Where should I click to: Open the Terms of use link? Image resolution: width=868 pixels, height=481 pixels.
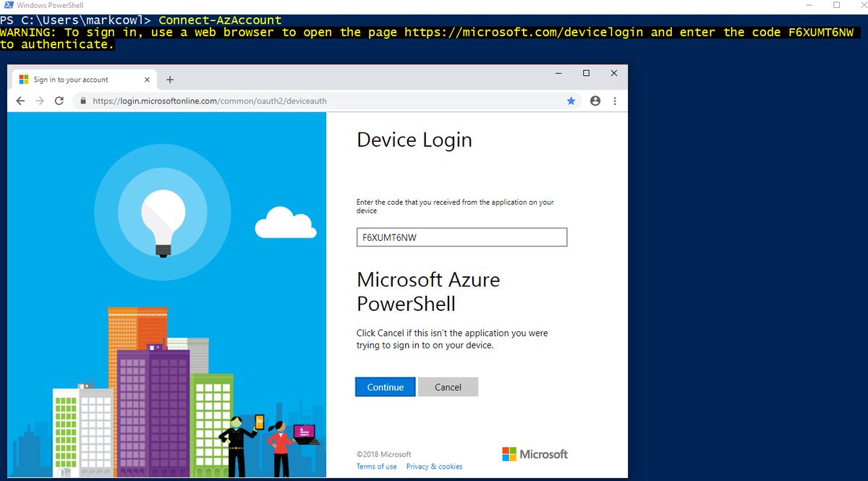(376, 467)
